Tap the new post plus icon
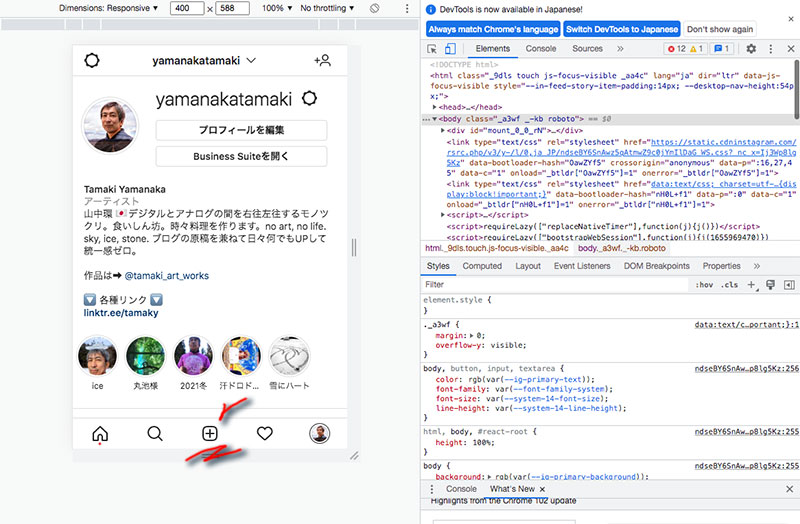The image size is (800, 524). [209, 434]
